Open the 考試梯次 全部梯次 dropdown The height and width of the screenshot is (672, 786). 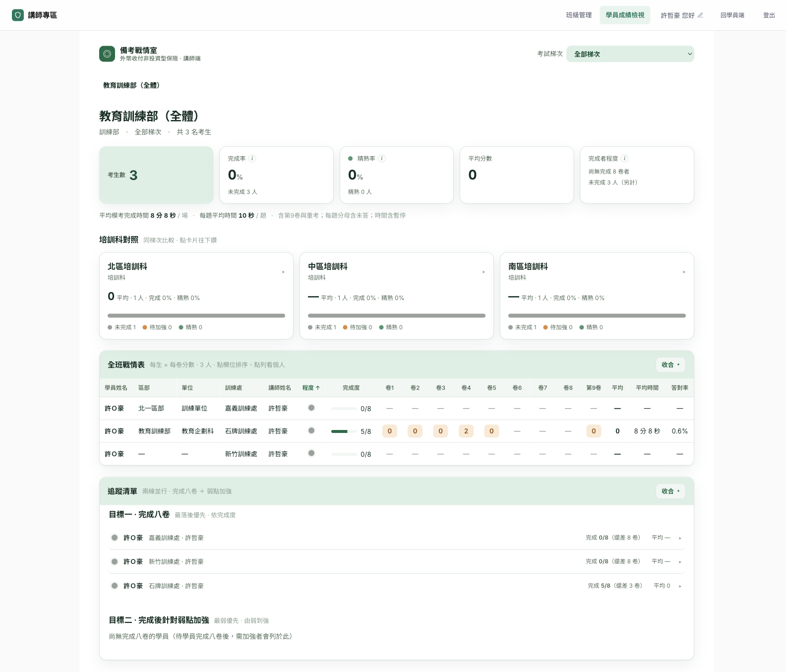pos(630,54)
